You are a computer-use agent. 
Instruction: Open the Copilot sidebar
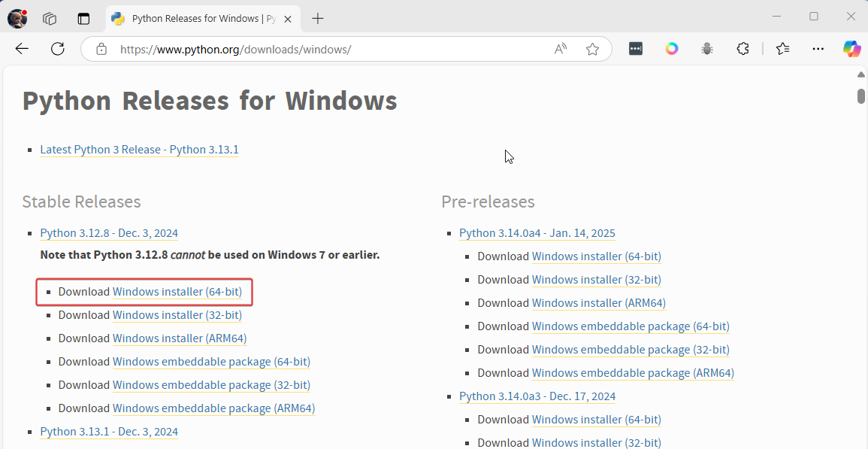(852, 49)
